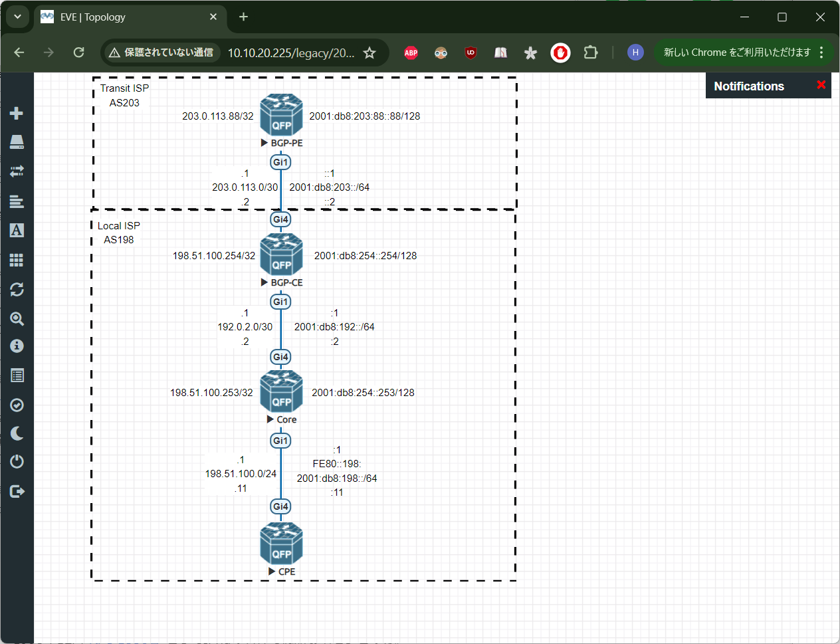This screenshot has height=644, width=840.
Task: Click the text object 'A' icon
Action: [x=17, y=230]
